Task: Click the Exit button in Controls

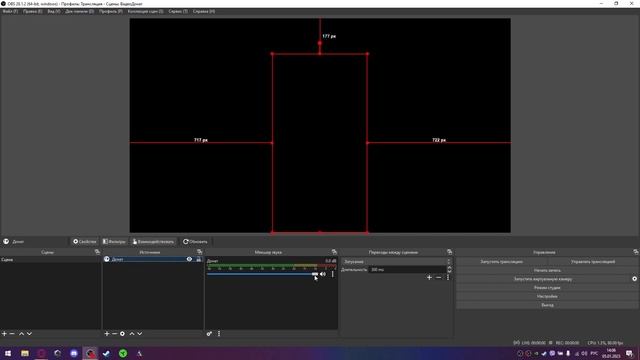Action: tap(547, 305)
